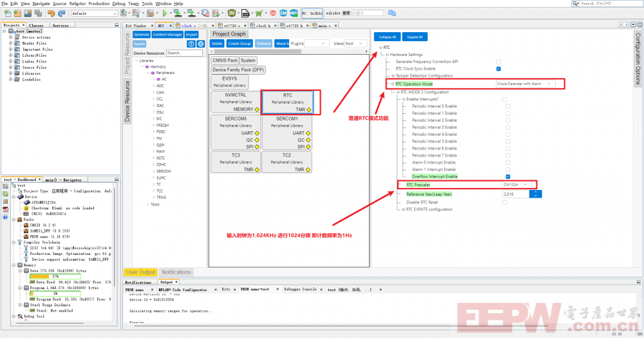The height and width of the screenshot is (338, 644).
Task: Toggle the Enable Interrupts? checkbox
Action: pyautogui.click(x=504, y=99)
